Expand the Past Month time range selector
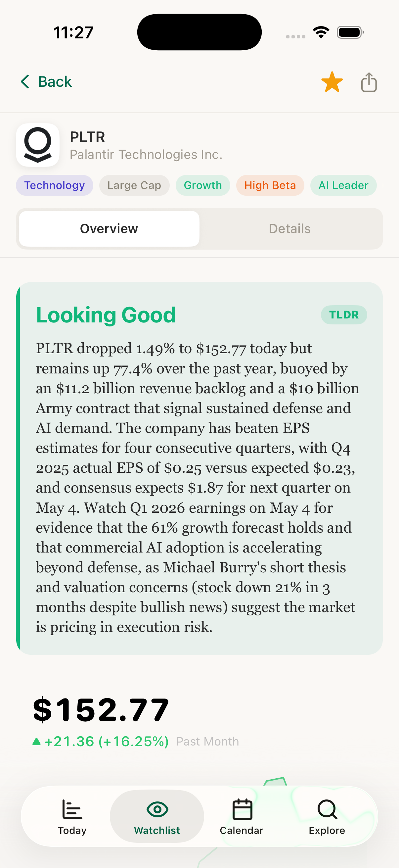Image resolution: width=399 pixels, height=868 pixels. click(207, 741)
